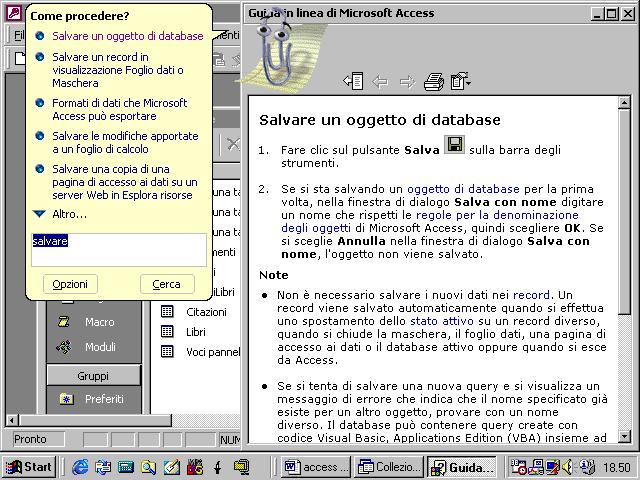This screenshot has width=640, height=480.
Task: Click the database window horizontal scrollbar thumb
Action: (96, 420)
